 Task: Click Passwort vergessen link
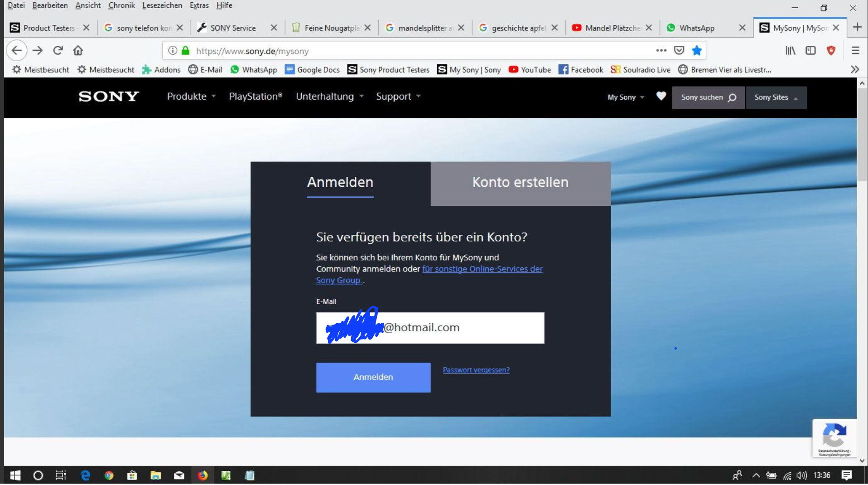[x=476, y=370]
